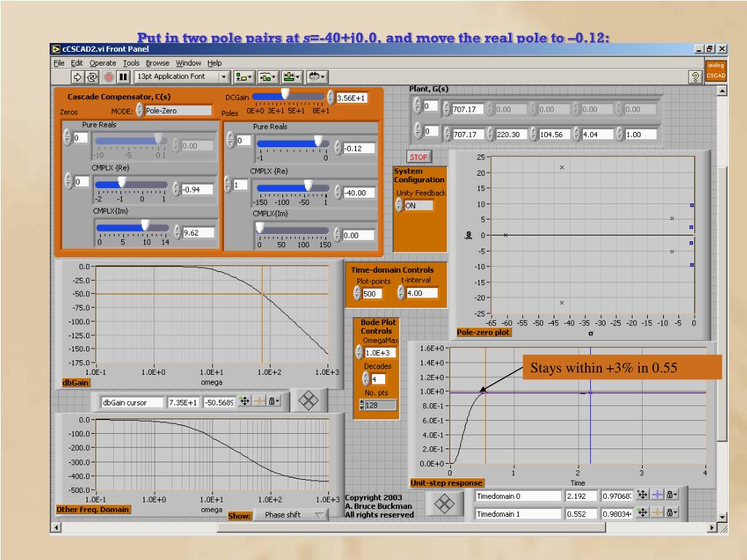Click the context help question mark icon
Viewport: 747px width, 560px height.
click(x=695, y=77)
